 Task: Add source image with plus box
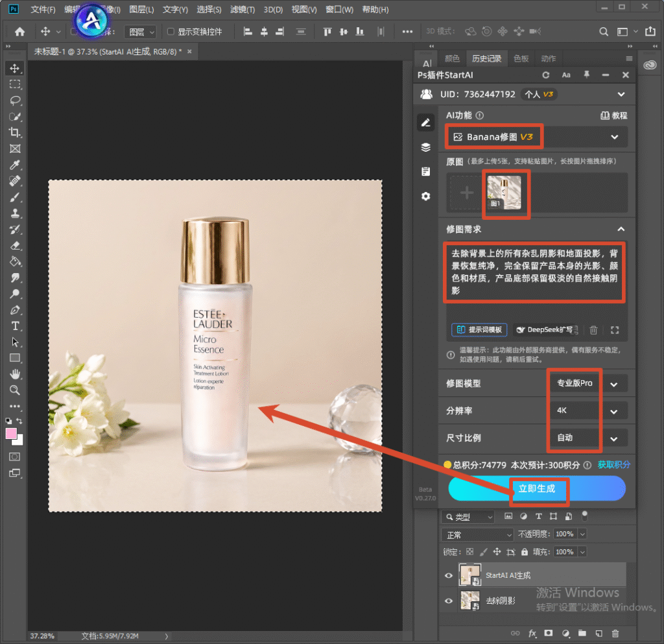[467, 193]
